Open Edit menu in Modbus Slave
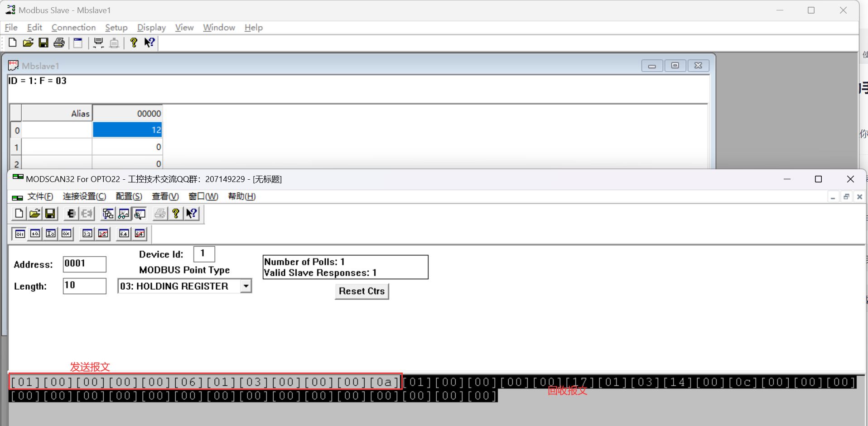Viewport: 868px width, 426px height. pos(34,28)
